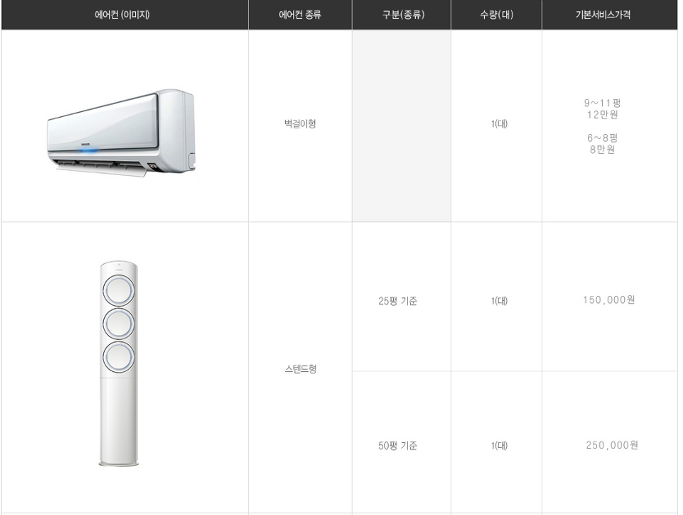Screen dimensions: 683x515
Task: Click the top circular fan on stand unit
Action: (x=118, y=291)
